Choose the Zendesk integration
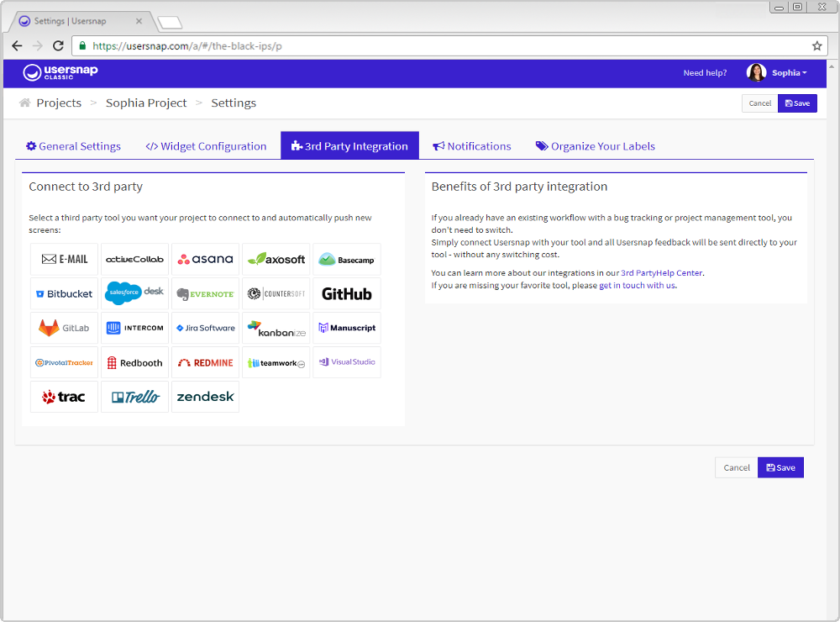The height and width of the screenshot is (622, 840). click(x=206, y=397)
